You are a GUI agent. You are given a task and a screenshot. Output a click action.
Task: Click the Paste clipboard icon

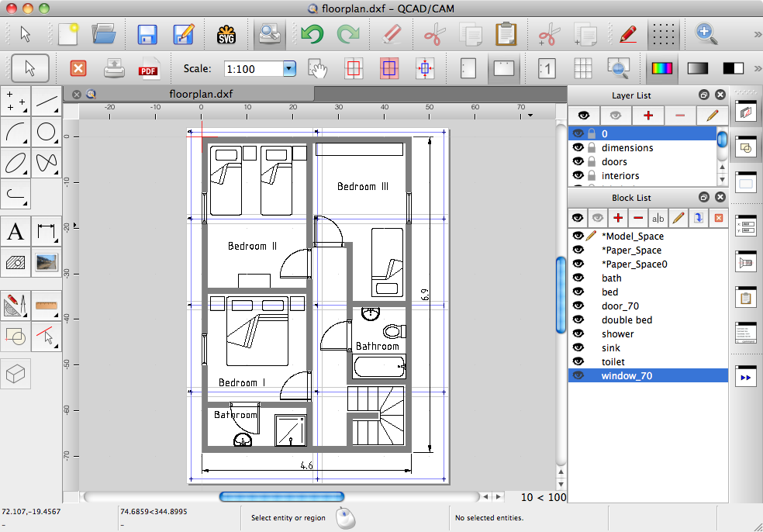click(x=506, y=34)
